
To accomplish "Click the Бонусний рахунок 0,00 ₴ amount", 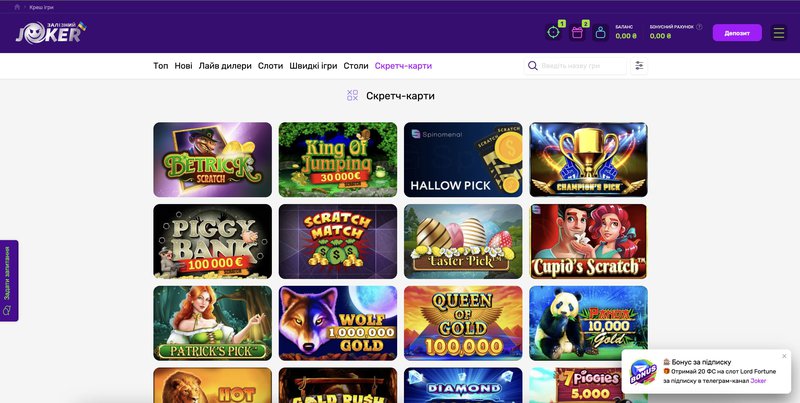I will 660,36.
